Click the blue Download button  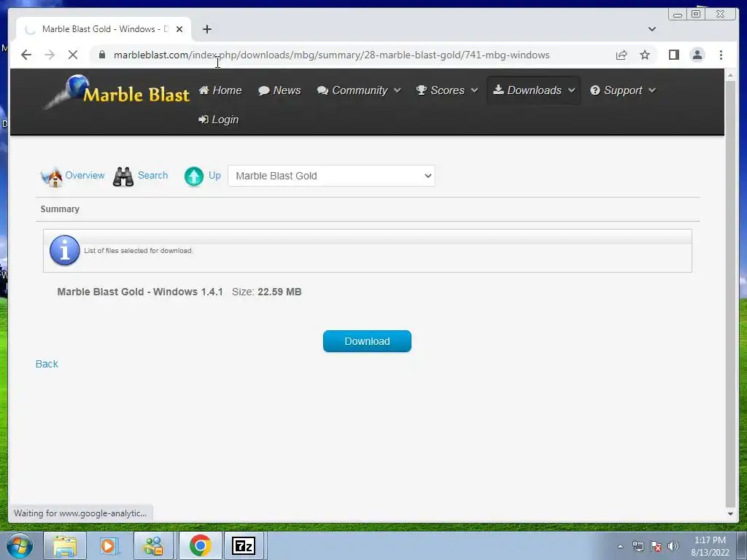click(368, 341)
